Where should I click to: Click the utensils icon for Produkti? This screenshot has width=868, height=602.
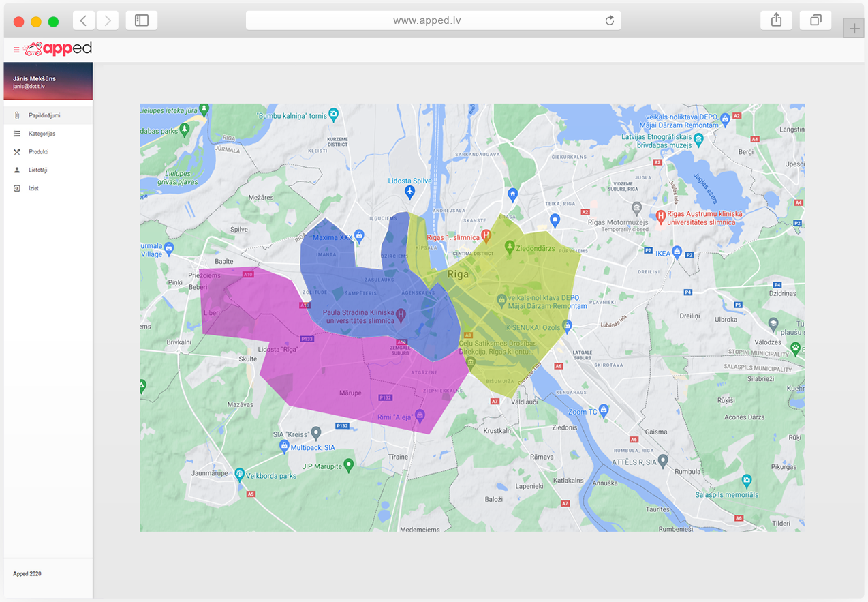17,151
